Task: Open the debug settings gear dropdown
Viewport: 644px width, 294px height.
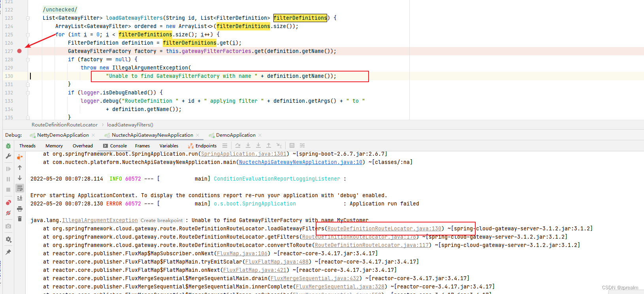Action: [x=8, y=239]
